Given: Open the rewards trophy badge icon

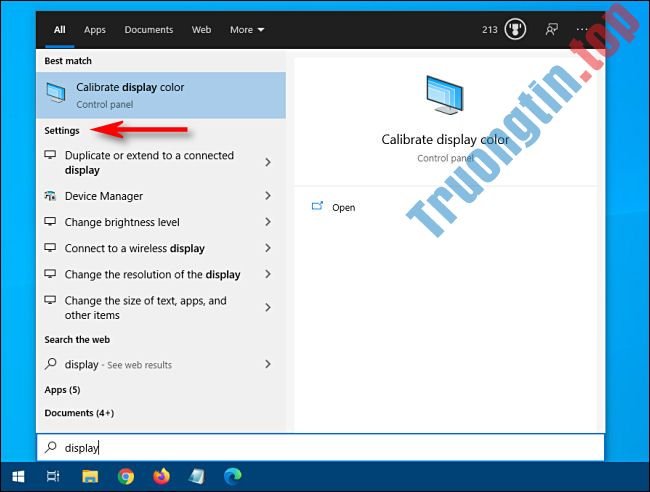Looking at the screenshot, I should coord(515,29).
